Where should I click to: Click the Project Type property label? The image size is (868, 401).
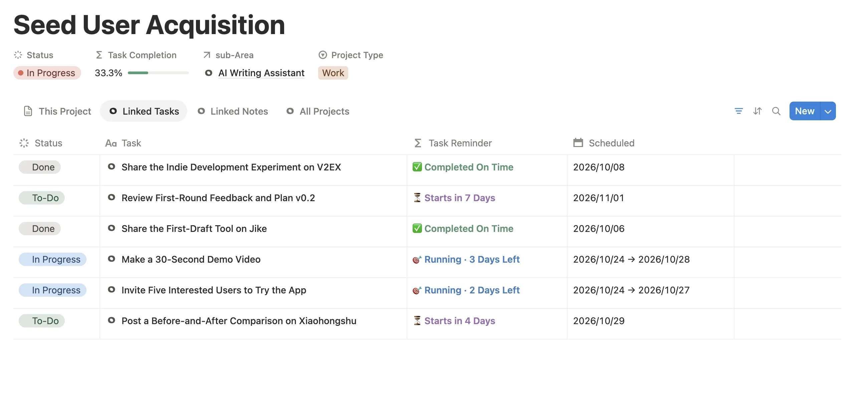351,55
